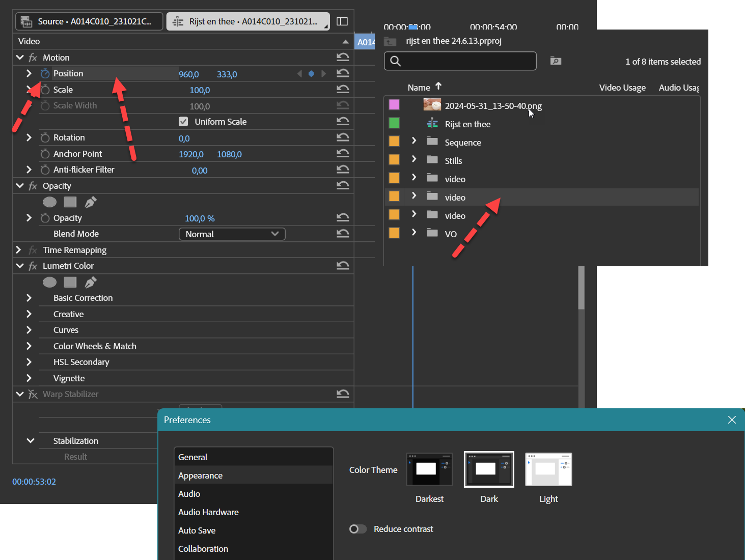The width and height of the screenshot is (745, 560).
Task: Add a keyframe at the Position playhead diamond
Action: click(x=311, y=73)
